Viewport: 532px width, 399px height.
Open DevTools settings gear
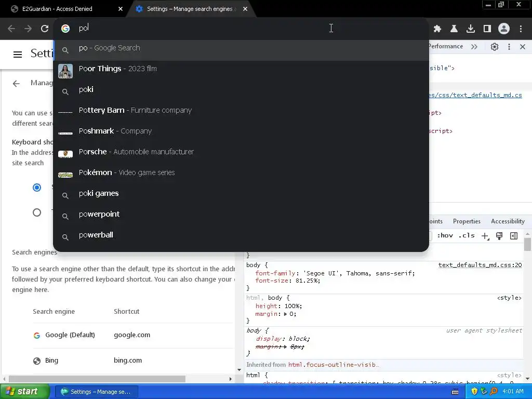(495, 47)
